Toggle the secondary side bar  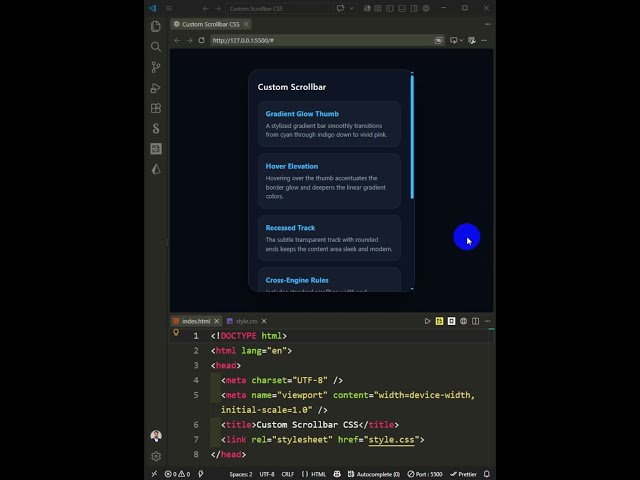coord(413,8)
